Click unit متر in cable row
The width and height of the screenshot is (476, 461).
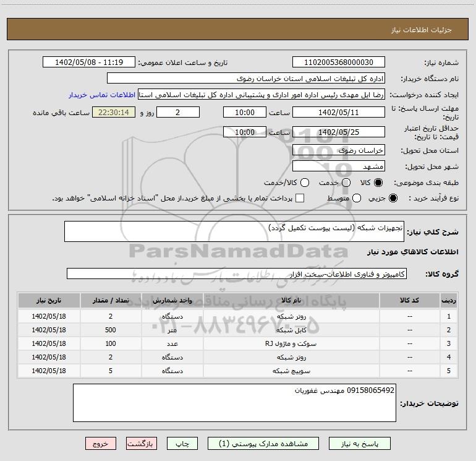point(172,330)
